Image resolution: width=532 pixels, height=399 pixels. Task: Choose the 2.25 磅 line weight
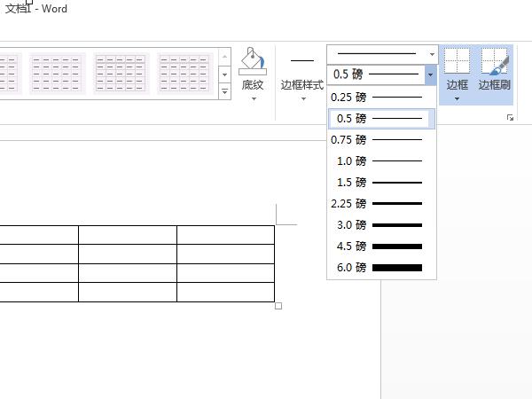(381, 204)
